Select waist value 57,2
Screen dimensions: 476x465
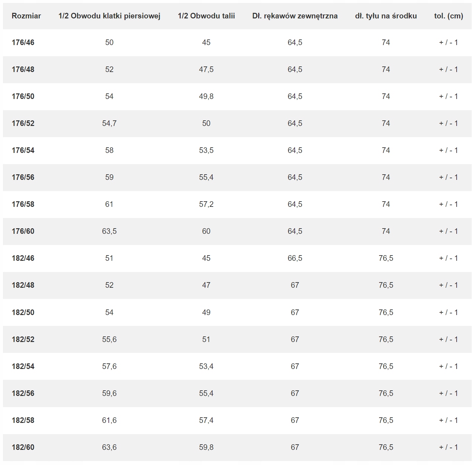point(206,204)
